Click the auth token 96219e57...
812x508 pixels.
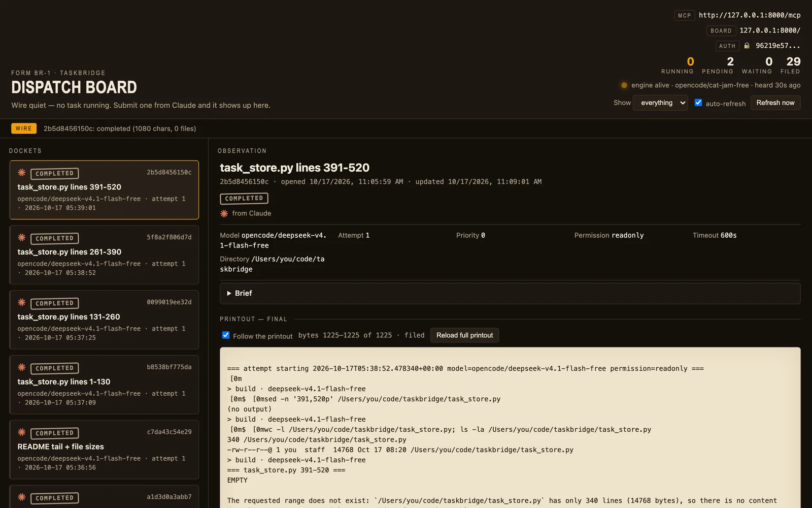pos(778,46)
